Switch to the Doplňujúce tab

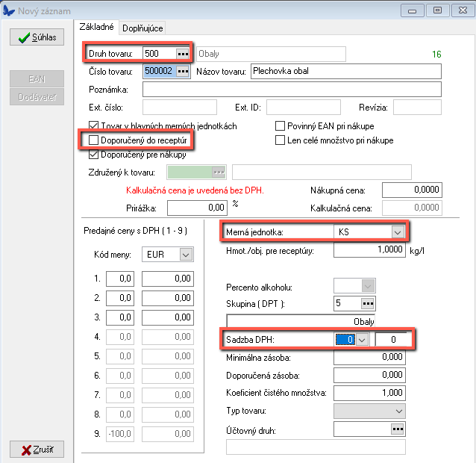[x=143, y=28]
